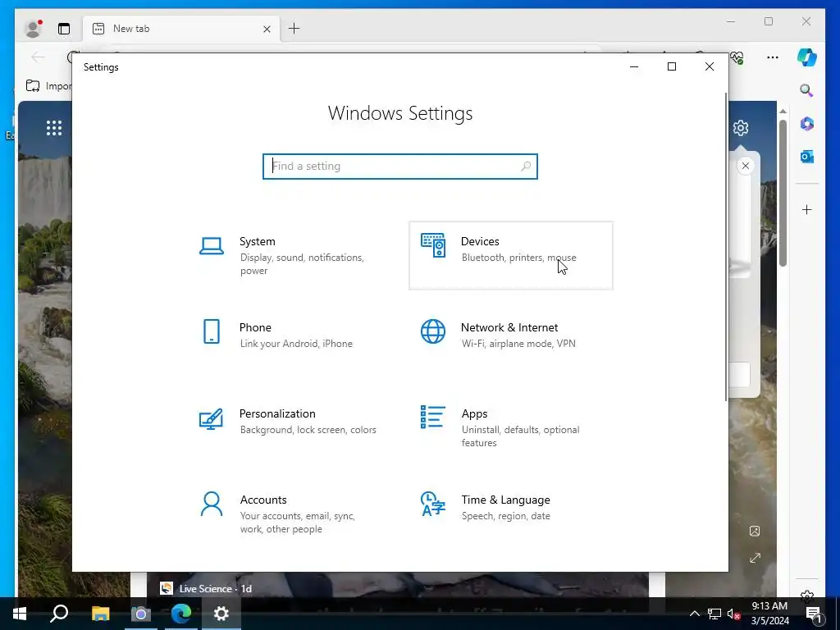This screenshot has width=840, height=630.
Task: Dismiss the panel with the X button in Edge
Action: [x=745, y=166]
